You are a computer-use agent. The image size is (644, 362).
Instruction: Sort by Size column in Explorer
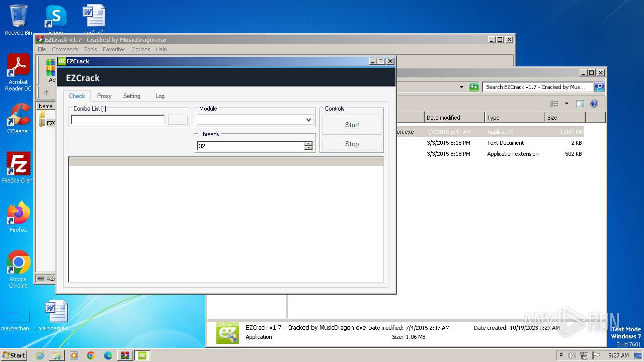566,118
